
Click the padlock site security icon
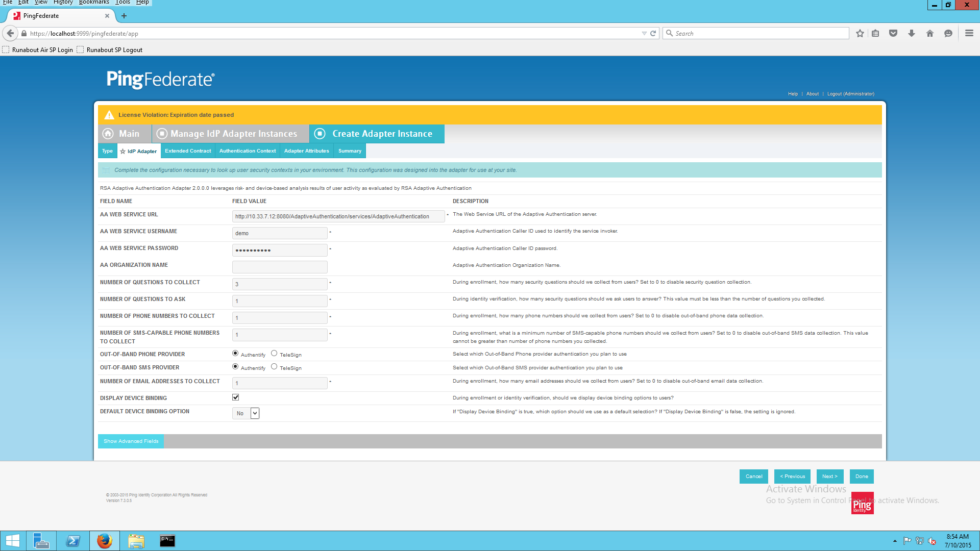[x=24, y=33]
